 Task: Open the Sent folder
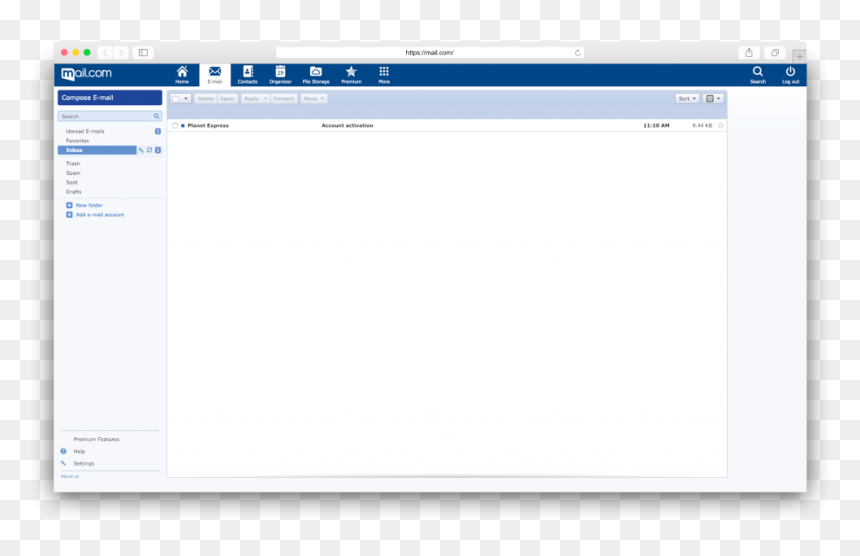[72, 183]
